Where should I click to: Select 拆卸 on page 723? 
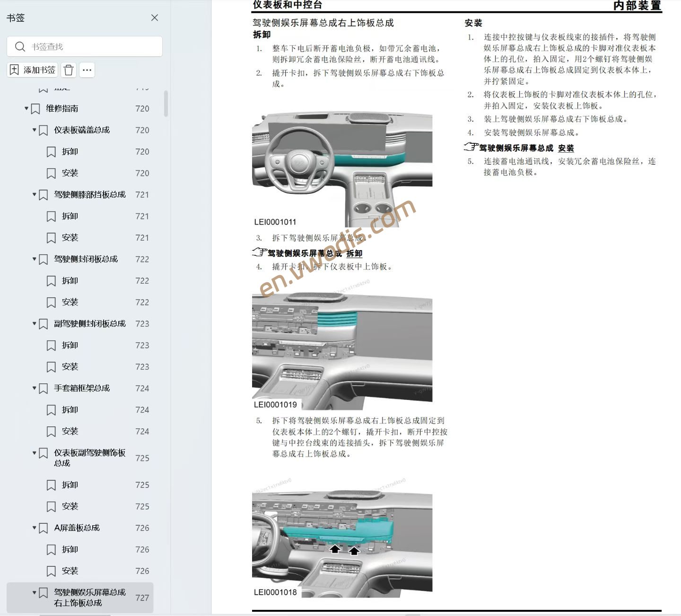click(x=70, y=345)
